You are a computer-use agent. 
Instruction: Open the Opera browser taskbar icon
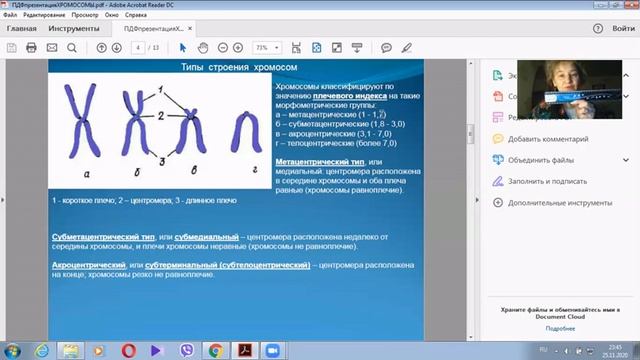tap(128, 351)
